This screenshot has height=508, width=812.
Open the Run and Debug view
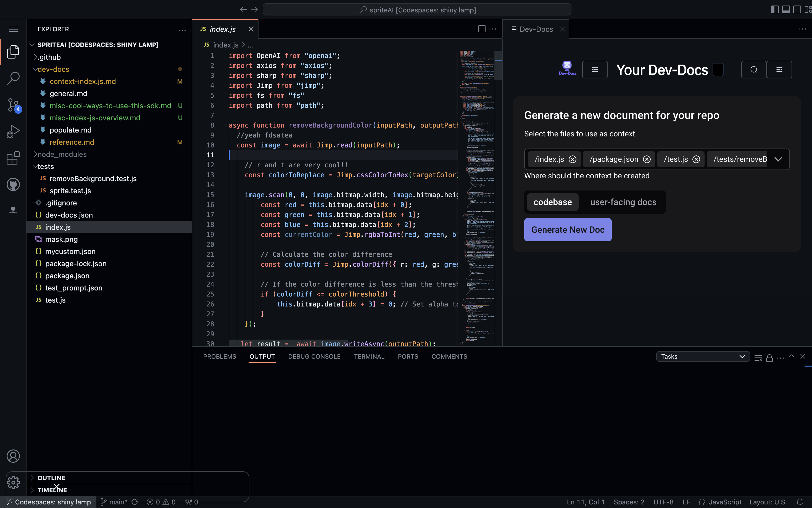pyautogui.click(x=13, y=131)
